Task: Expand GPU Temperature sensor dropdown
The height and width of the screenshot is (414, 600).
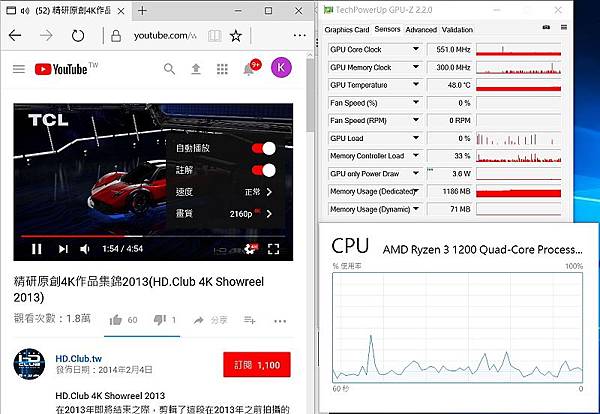Action: [x=416, y=85]
